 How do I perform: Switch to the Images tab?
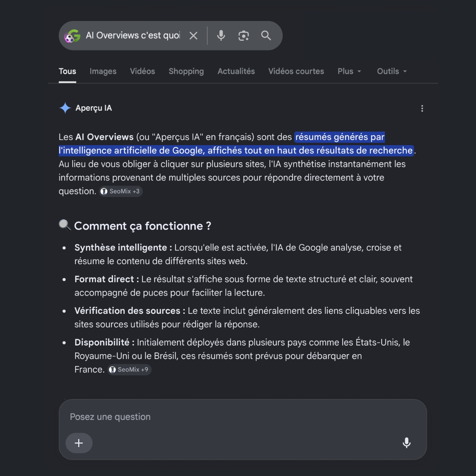pos(103,71)
